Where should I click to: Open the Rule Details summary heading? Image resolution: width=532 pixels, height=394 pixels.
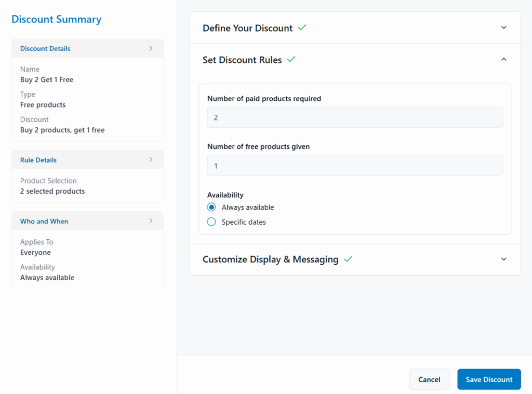(38, 160)
